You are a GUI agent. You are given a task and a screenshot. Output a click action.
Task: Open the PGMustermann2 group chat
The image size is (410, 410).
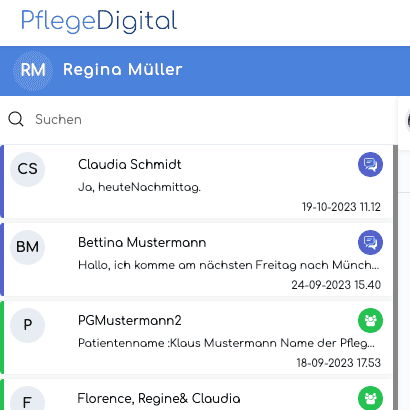tap(197, 338)
